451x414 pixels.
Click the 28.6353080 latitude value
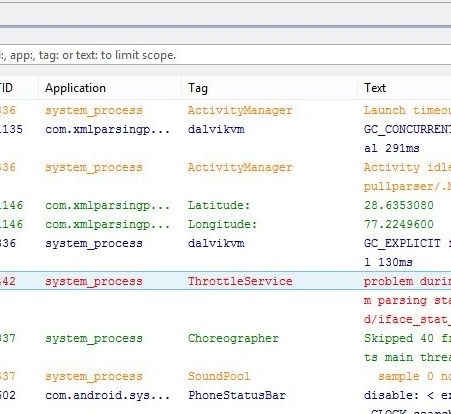click(399, 205)
